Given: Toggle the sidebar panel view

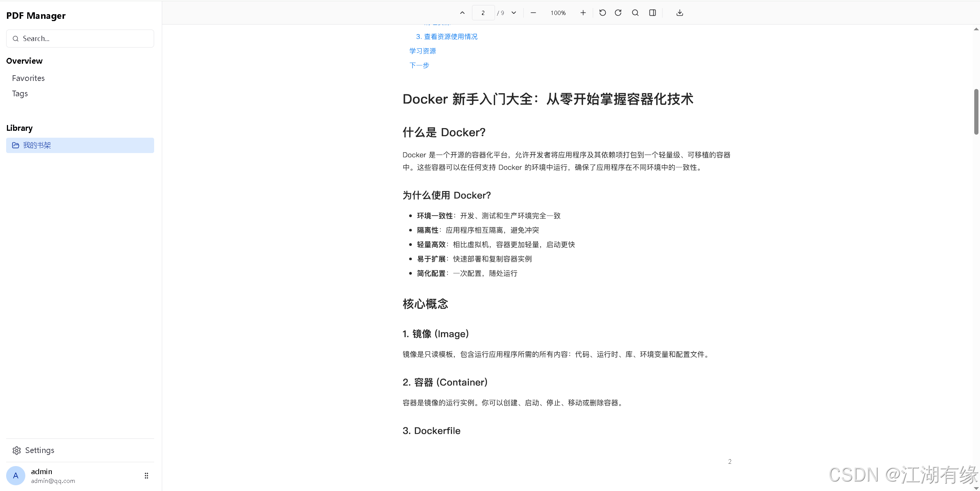Looking at the screenshot, I should coord(652,13).
